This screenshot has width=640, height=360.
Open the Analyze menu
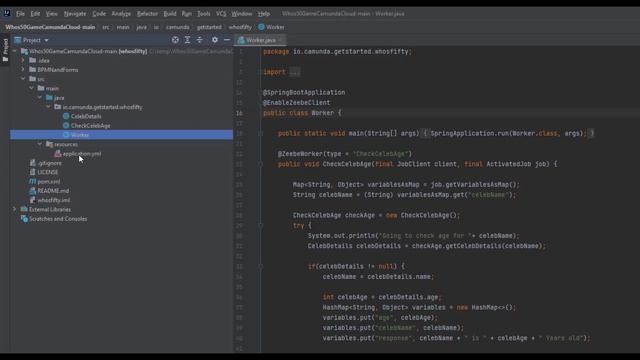(121, 13)
